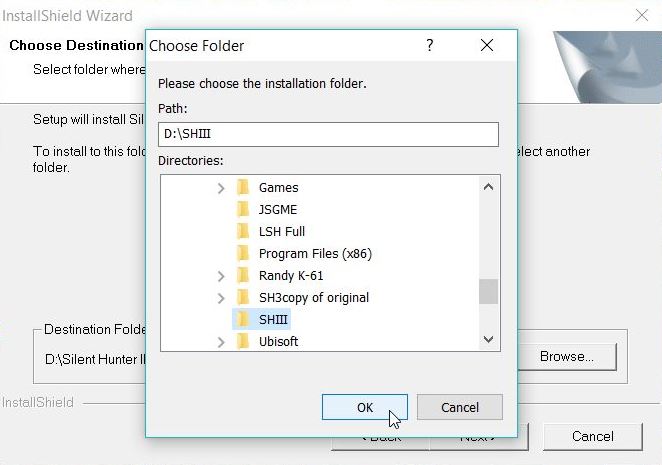Click the Randy K-61 folder icon

(x=243, y=275)
